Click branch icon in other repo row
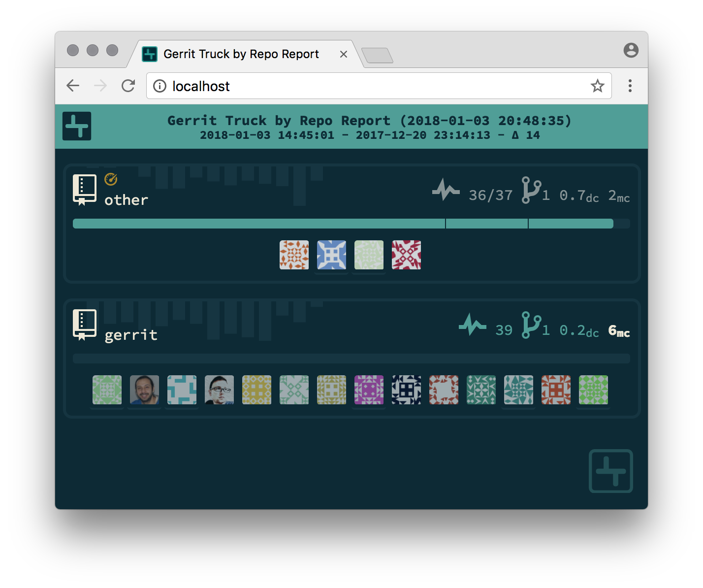Screen dimensions: 703x588 531,190
